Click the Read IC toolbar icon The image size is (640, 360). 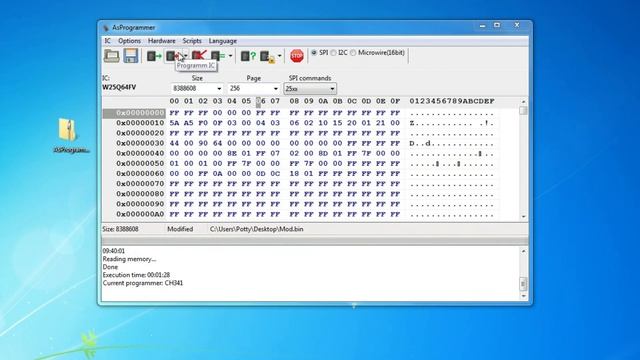click(x=154, y=56)
